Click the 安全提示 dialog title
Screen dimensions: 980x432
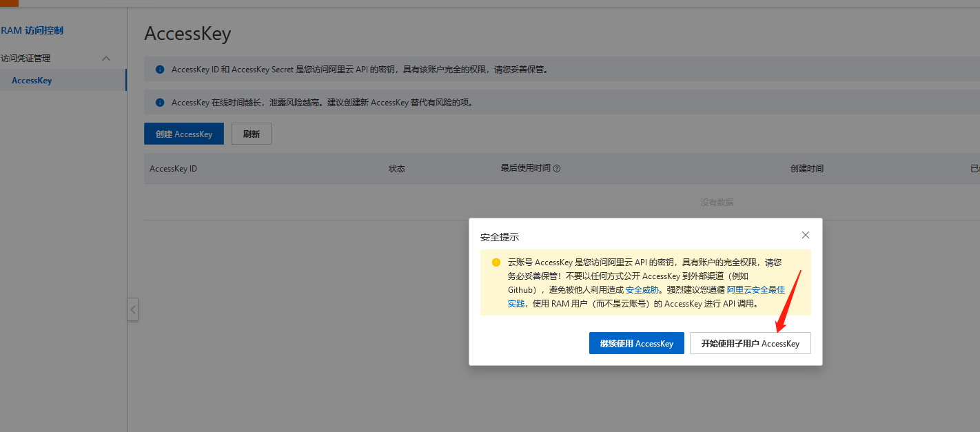pyautogui.click(x=500, y=237)
